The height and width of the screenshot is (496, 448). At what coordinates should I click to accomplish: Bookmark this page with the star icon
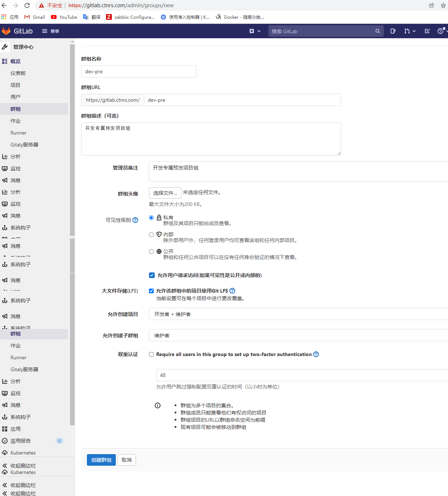[443, 5]
